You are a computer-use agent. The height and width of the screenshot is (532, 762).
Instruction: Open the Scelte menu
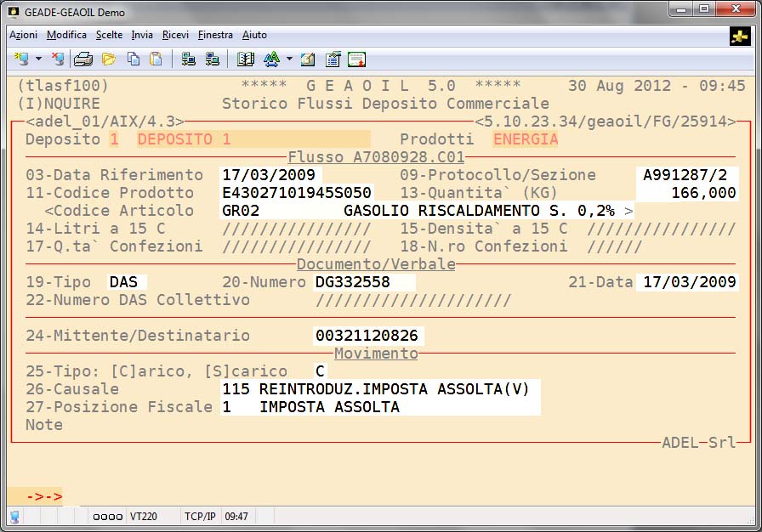click(109, 35)
